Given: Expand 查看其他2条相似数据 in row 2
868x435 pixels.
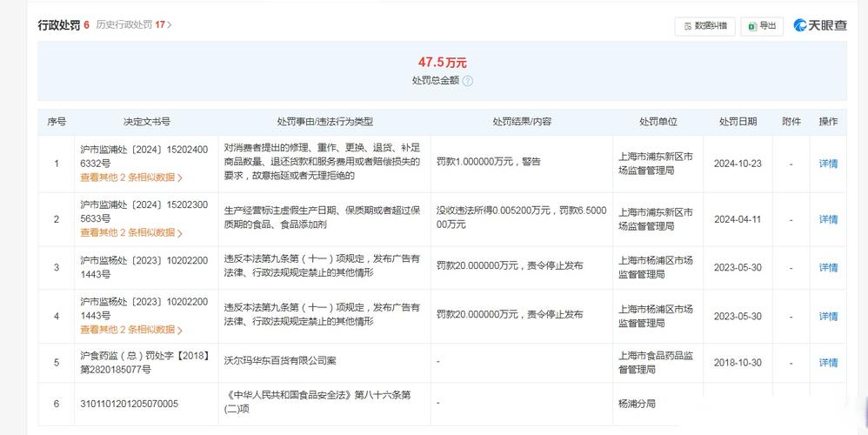Looking at the screenshot, I should (x=131, y=233).
